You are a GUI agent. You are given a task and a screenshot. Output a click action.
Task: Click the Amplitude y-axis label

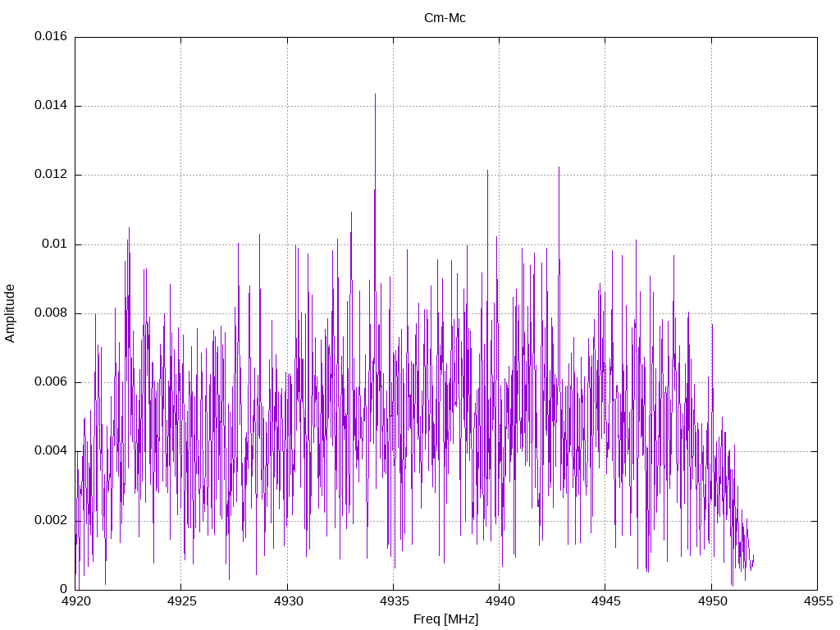point(10,313)
